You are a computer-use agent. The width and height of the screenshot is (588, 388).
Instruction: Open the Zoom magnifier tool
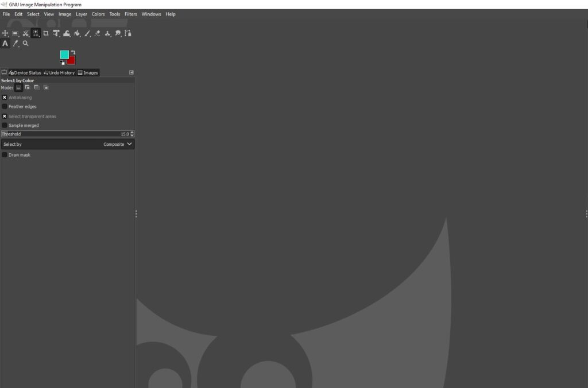click(x=25, y=44)
